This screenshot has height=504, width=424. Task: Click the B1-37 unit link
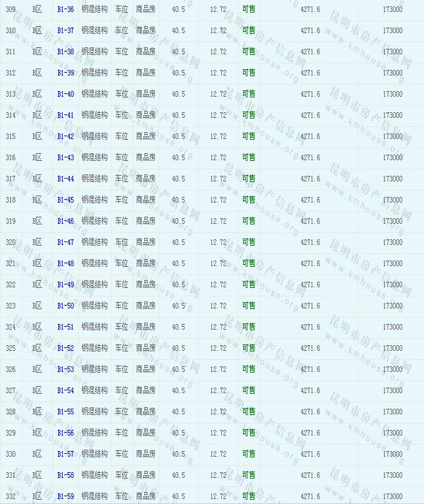[65, 31]
